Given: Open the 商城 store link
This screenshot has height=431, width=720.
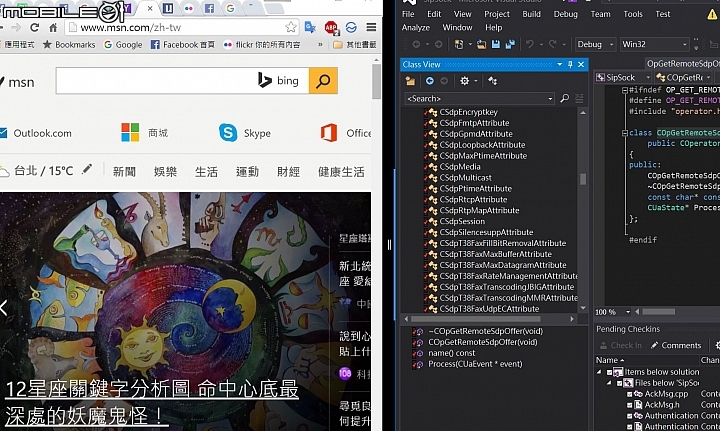Looking at the screenshot, I should [145, 133].
